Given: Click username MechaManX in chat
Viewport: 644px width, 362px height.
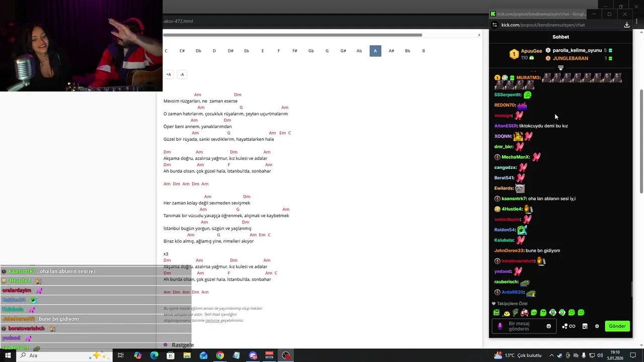Looking at the screenshot, I should 516,157.
